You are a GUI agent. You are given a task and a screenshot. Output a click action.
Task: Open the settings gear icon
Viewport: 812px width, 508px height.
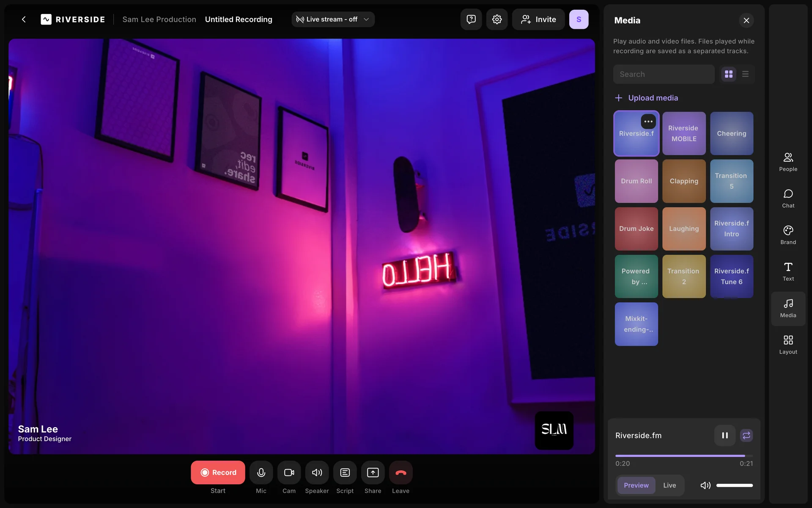(x=497, y=19)
